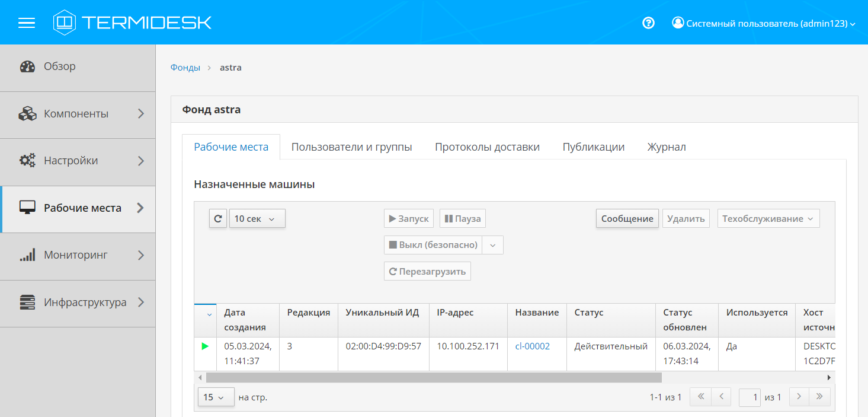This screenshot has width=868, height=417.
Task: Go to last page of table
Action: point(819,397)
